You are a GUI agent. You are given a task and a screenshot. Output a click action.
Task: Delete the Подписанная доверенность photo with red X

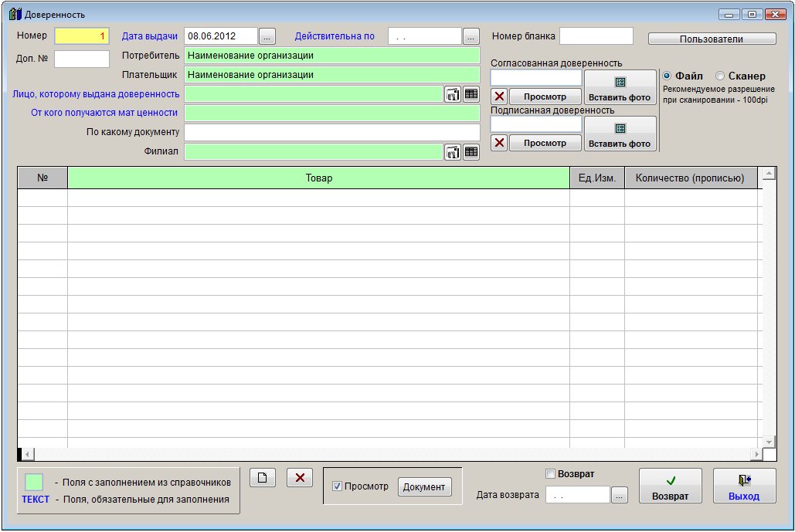499,143
